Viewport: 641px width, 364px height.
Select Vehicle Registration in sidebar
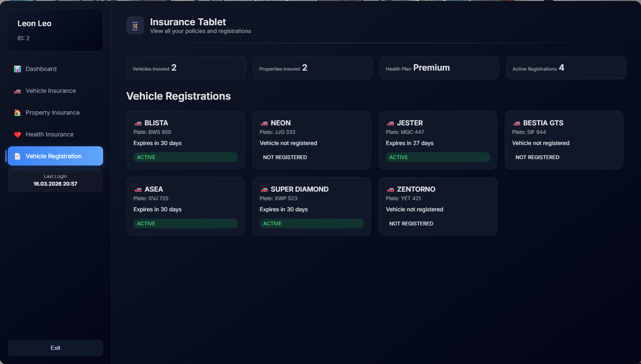tap(55, 156)
